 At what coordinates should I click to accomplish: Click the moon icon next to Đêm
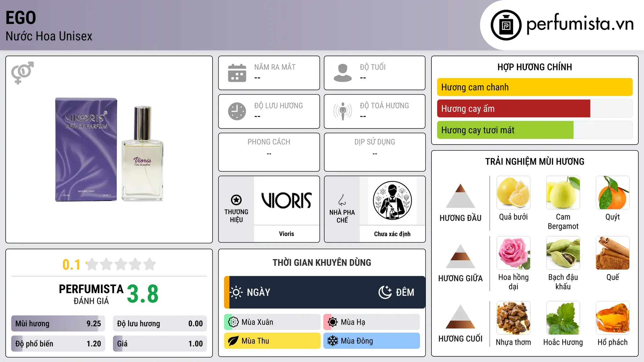(x=385, y=292)
